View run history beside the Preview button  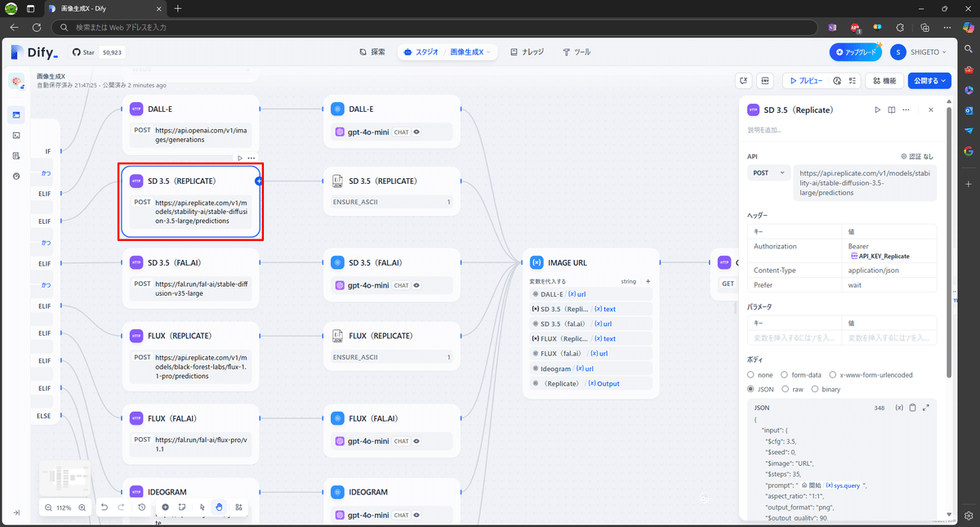(x=837, y=81)
